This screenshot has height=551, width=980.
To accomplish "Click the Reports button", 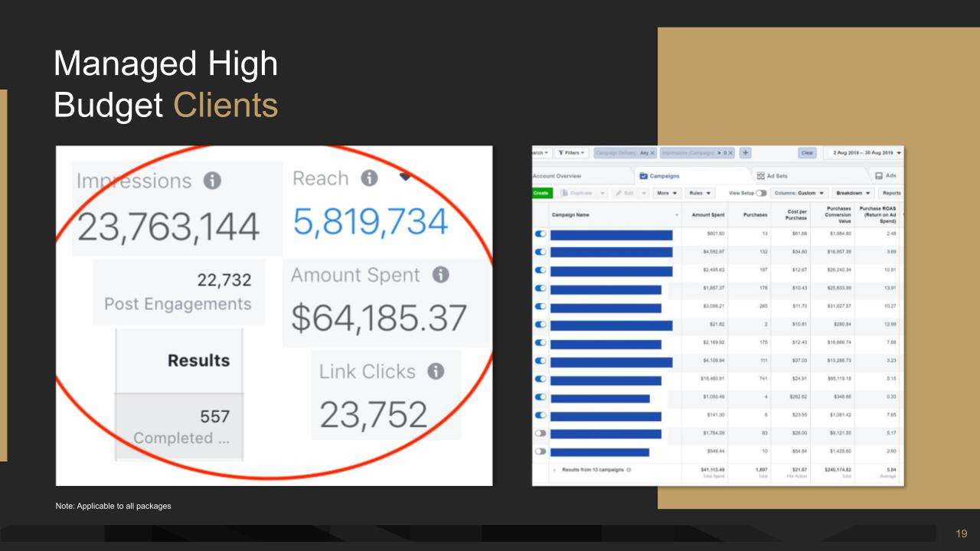I will click(x=891, y=193).
